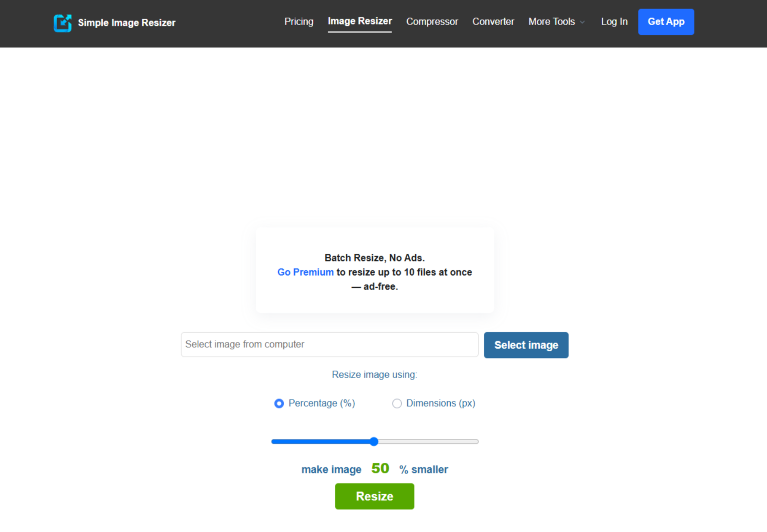
Task: Select the Image Resizer menu item
Action: [x=360, y=20]
